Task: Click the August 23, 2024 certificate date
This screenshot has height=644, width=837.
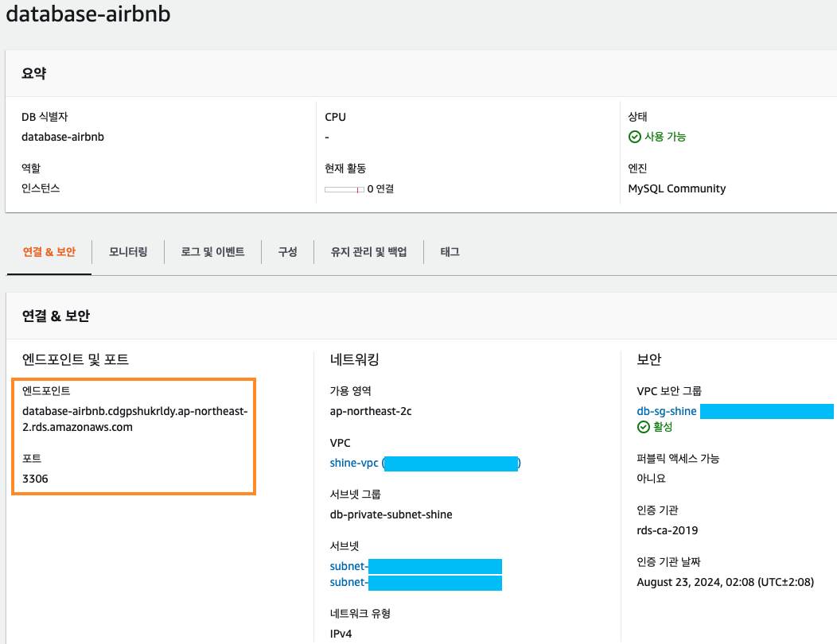Action: coord(726,582)
